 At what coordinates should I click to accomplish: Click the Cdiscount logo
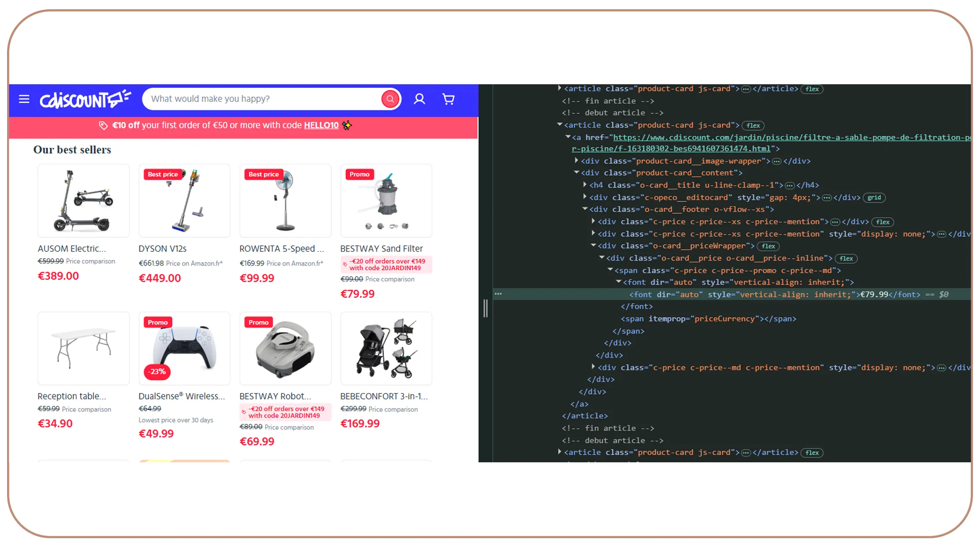pyautogui.click(x=86, y=99)
